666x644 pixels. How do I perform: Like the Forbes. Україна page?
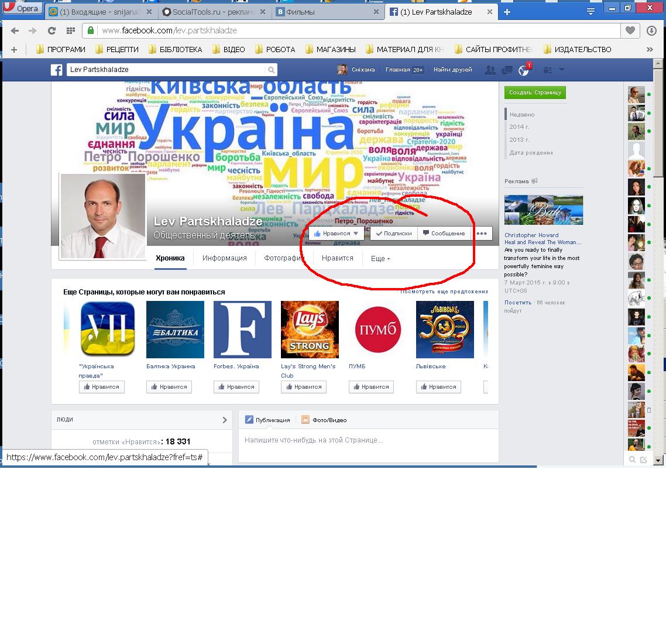pyautogui.click(x=236, y=386)
